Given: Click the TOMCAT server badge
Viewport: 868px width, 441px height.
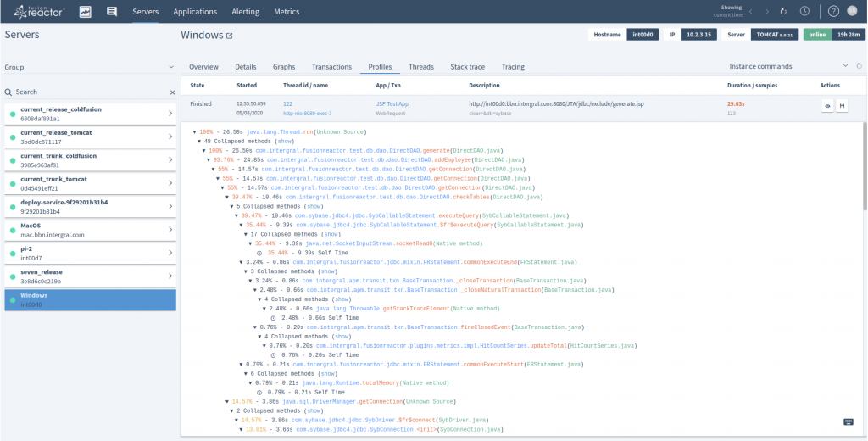Looking at the screenshot, I should 775,35.
